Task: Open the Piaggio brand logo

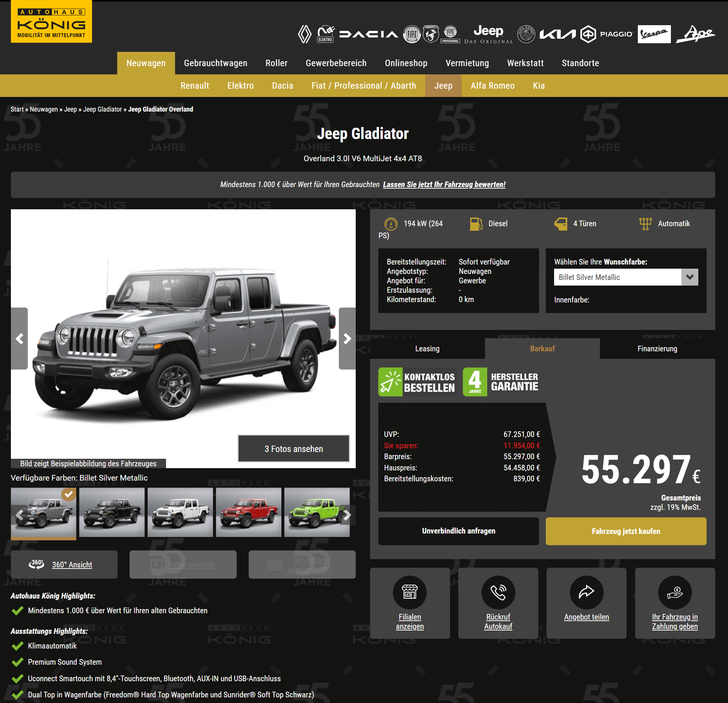Action: click(606, 34)
